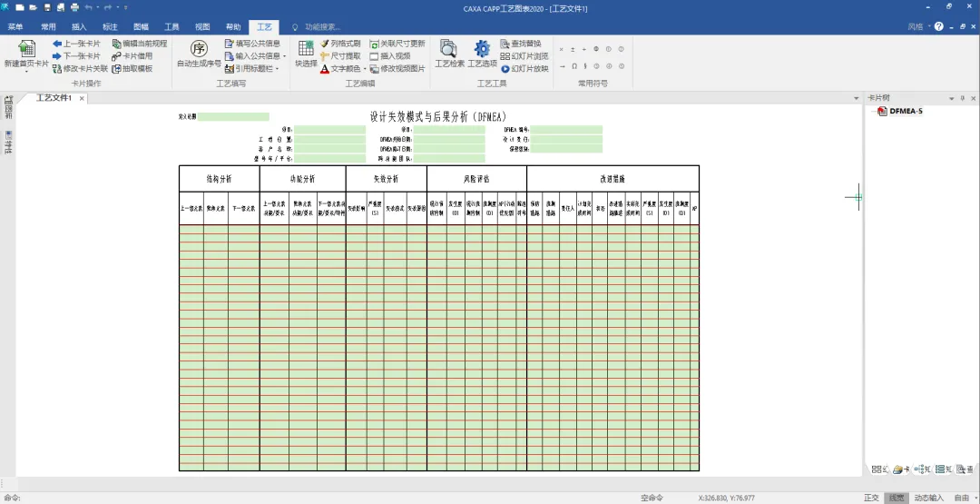The height and width of the screenshot is (504, 980).
Task: Switch to the Sheet (图幅) ribbon tab
Action: 141,27
